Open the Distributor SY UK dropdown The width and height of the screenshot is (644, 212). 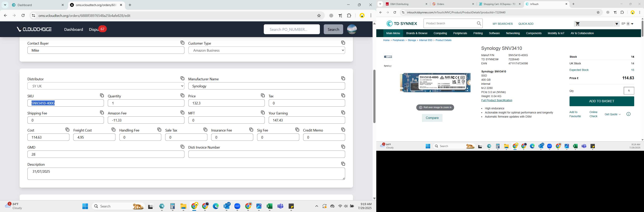click(x=106, y=86)
